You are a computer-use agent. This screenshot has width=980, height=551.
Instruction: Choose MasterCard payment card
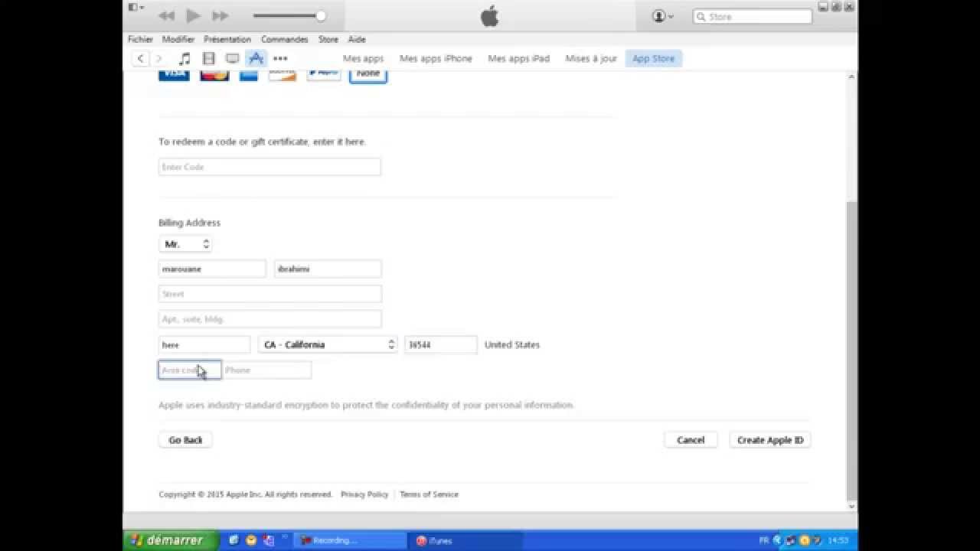pyautogui.click(x=214, y=75)
